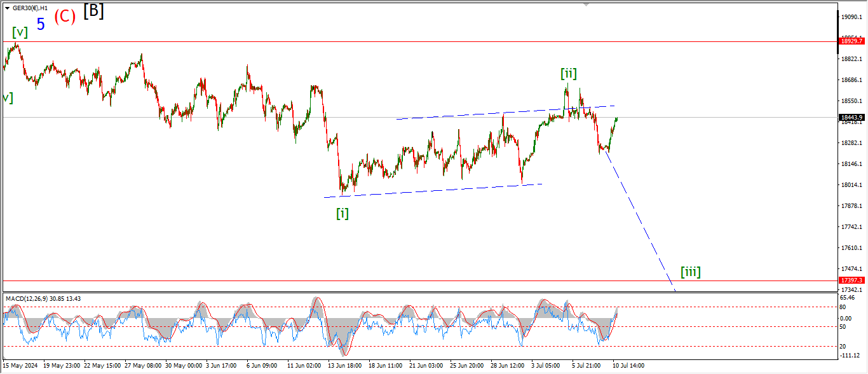The image size is (868, 374).
Task: Select the green [ii] wave label
Action: tap(569, 74)
